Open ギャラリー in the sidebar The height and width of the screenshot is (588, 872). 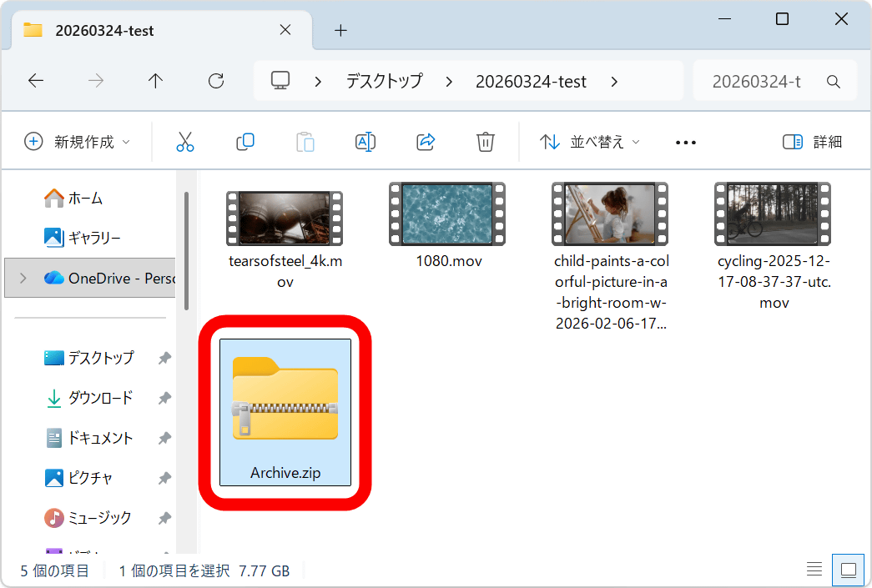(82, 238)
